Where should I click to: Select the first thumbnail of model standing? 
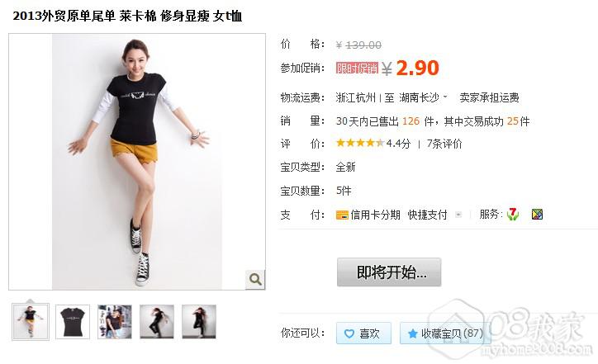(x=31, y=322)
